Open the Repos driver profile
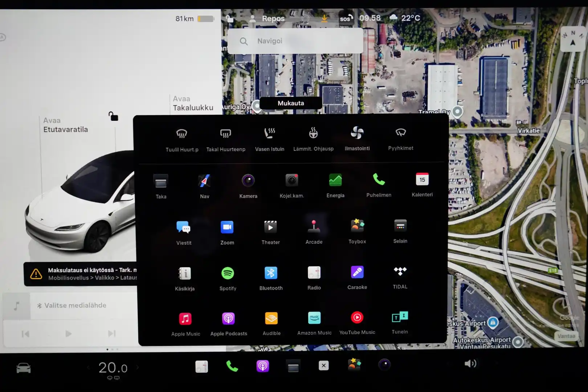The image size is (588, 392). pyautogui.click(x=268, y=19)
